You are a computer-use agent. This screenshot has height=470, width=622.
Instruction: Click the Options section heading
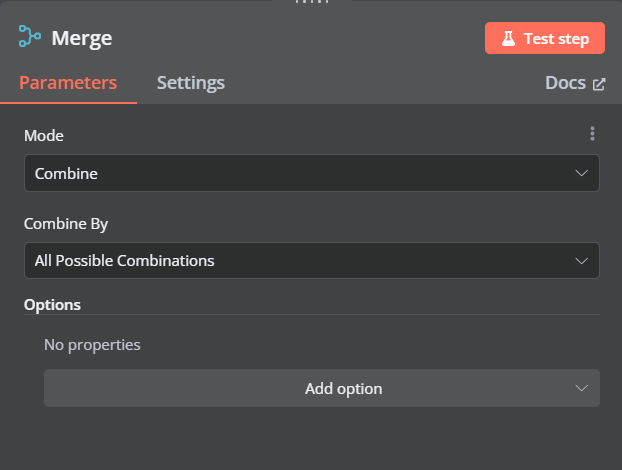[52, 305]
